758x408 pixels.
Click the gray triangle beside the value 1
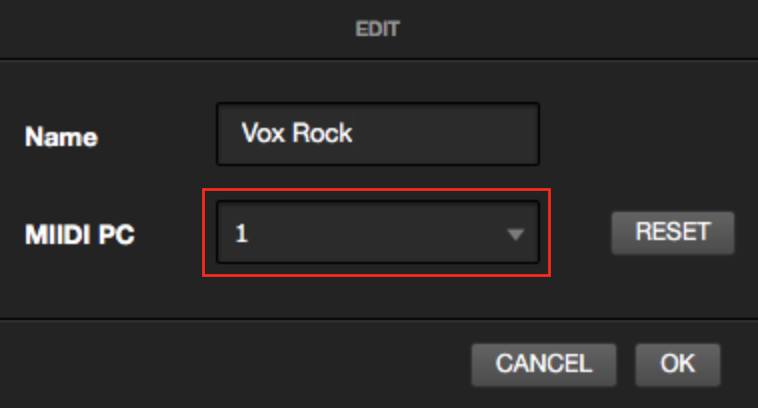tap(515, 234)
